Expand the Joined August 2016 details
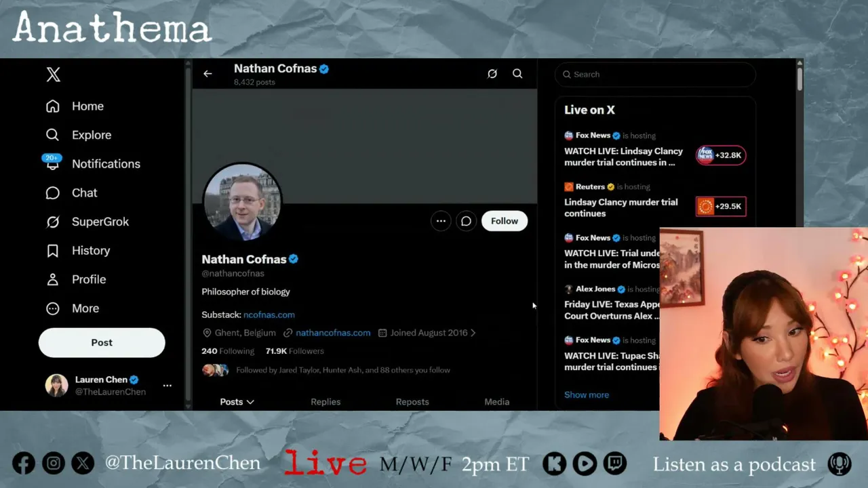 pyautogui.click(x=429, y=333)
